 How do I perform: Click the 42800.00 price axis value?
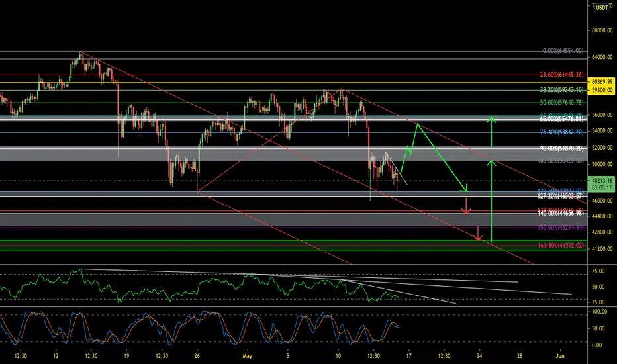(602, 232)
